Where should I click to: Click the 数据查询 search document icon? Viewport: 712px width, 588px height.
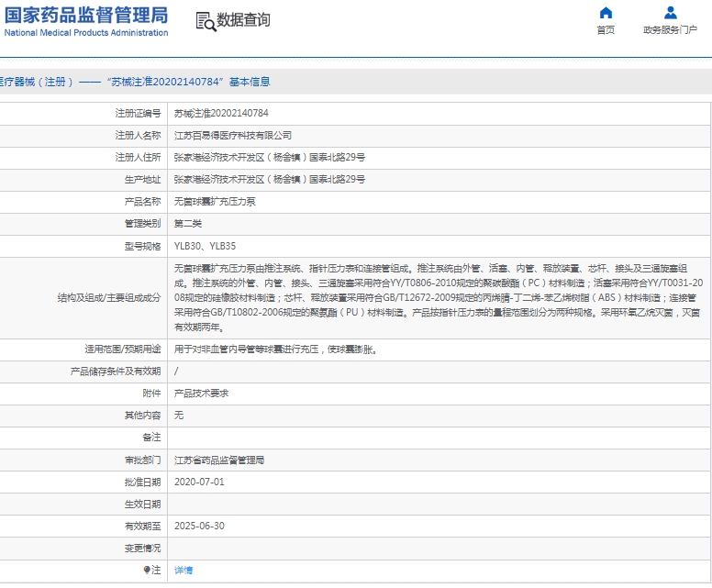[x=206, y=21]
